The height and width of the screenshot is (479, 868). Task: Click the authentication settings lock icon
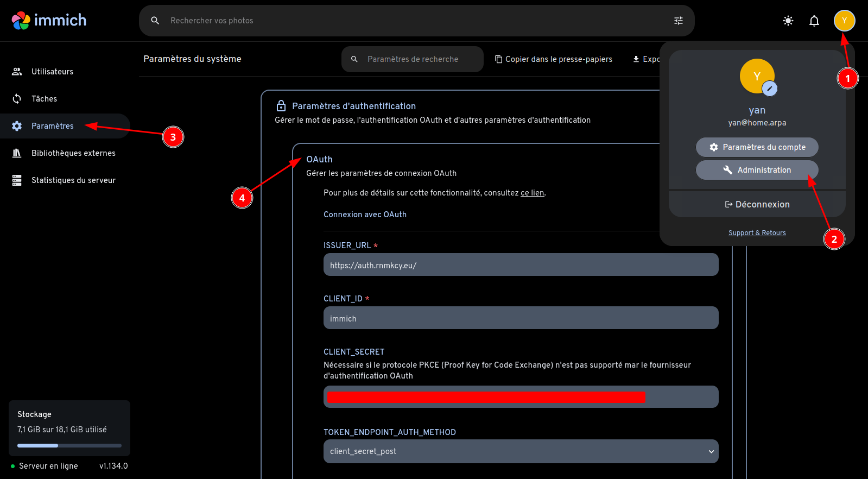tap(281, 106)
